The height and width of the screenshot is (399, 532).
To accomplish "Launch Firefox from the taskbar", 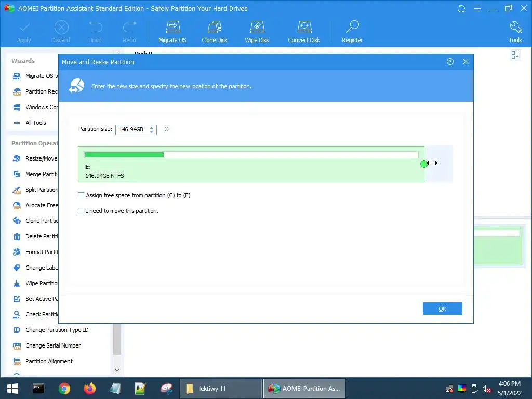I will 90,389.
